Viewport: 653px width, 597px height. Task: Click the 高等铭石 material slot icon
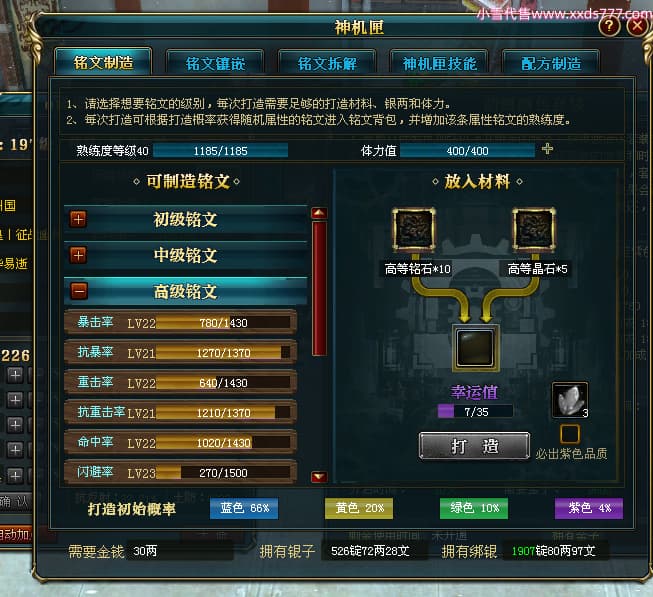click(414, 229)
